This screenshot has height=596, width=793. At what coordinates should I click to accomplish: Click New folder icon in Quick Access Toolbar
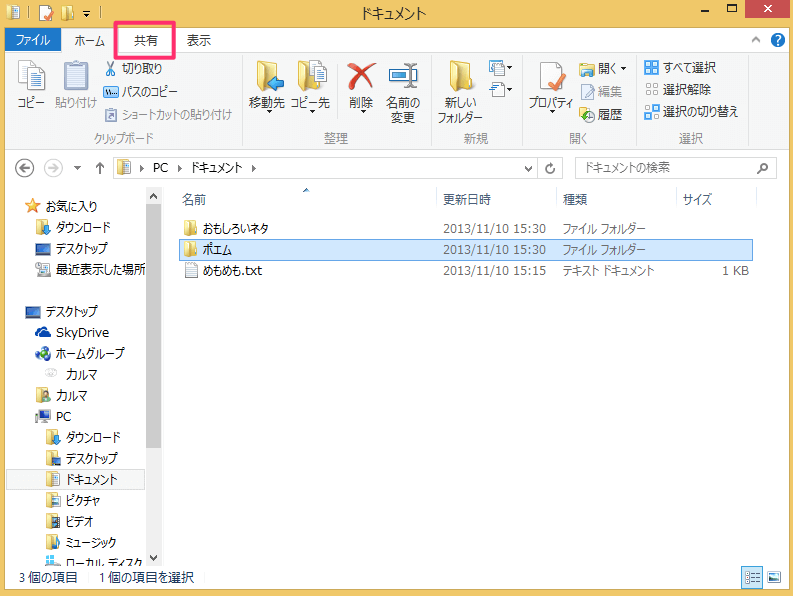coord(67,13)
